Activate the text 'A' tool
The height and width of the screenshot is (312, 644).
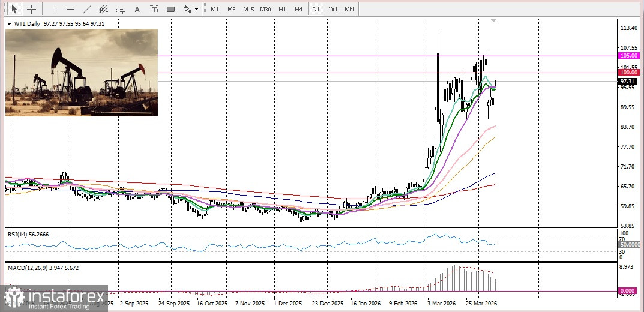[x=137, y=9]
